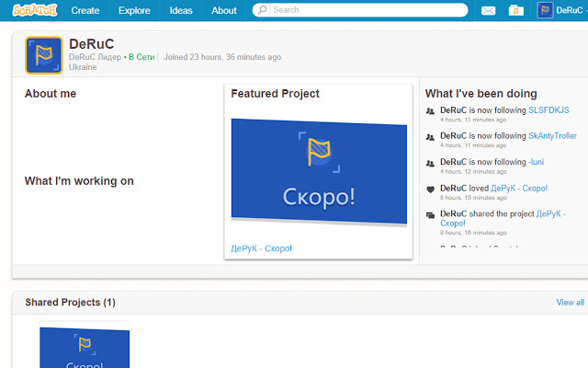
Task: Click the large DeRuC profile avatar
Action: (43, 55)
